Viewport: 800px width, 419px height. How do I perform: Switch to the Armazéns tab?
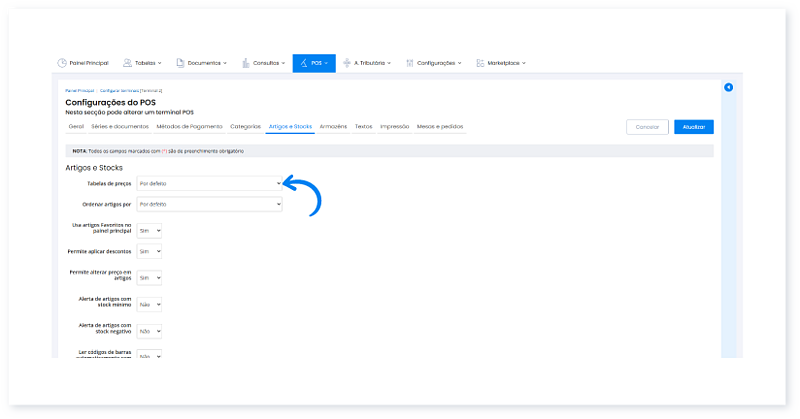[x=333, y=127]
